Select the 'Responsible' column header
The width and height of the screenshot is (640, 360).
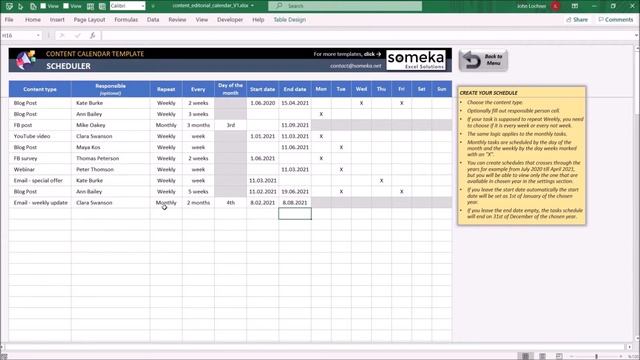110,89
